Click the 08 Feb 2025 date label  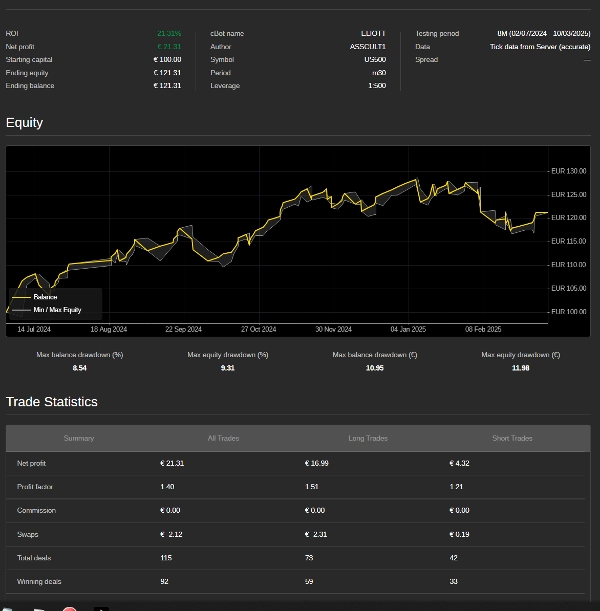483,329
